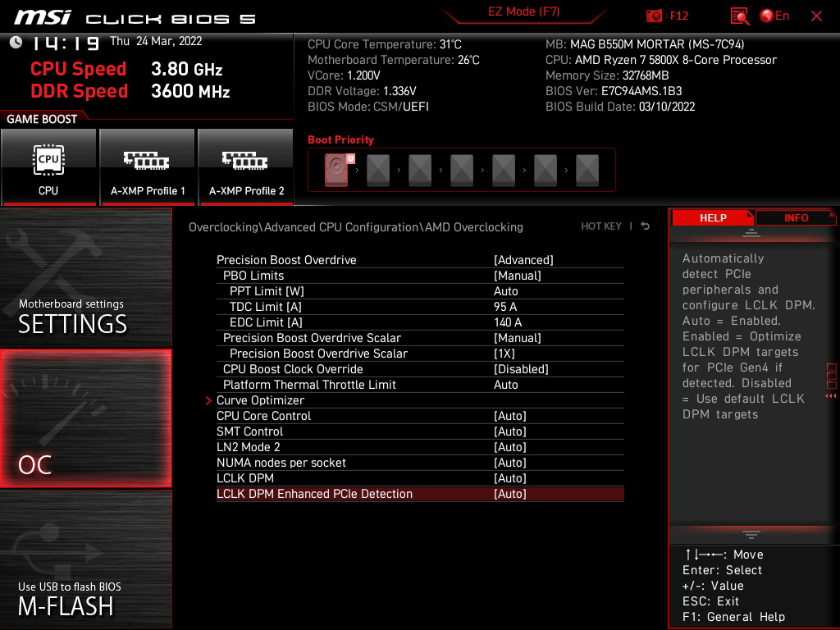Open the M-FLASH section
840x630 pixels.
(x=85, y=559)
